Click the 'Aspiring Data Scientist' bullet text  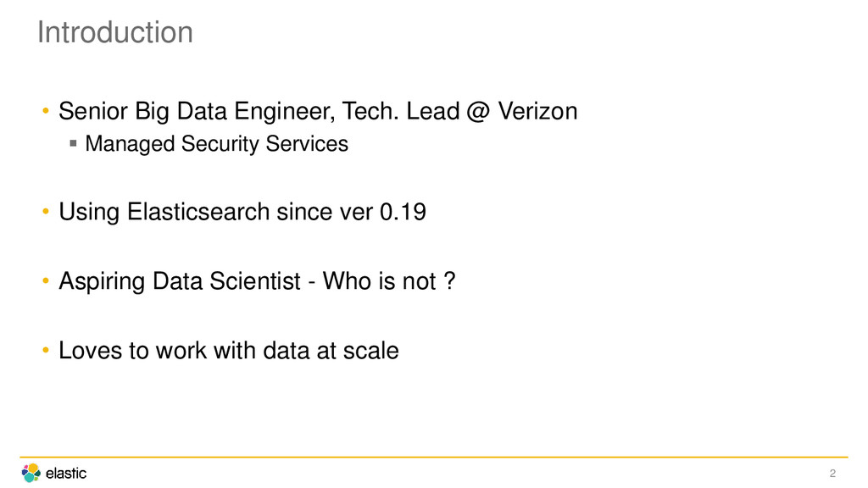(x=180, y=281)
